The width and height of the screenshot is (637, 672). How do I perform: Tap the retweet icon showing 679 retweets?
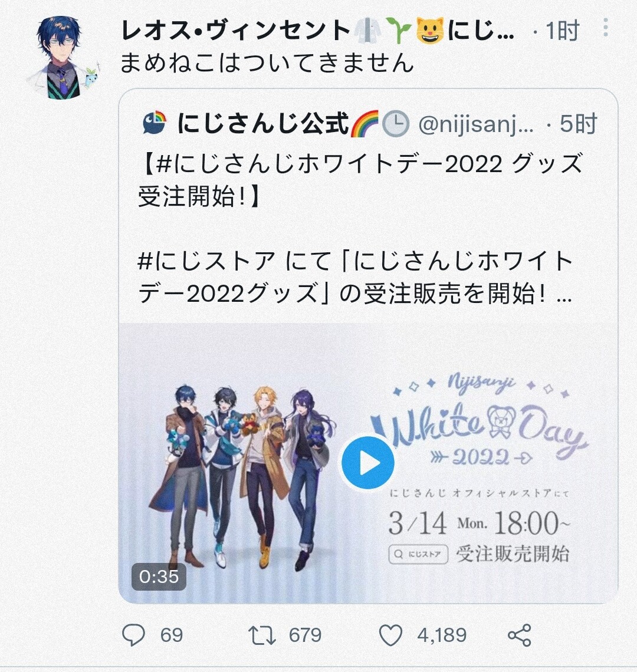click(x=262, y=635)
